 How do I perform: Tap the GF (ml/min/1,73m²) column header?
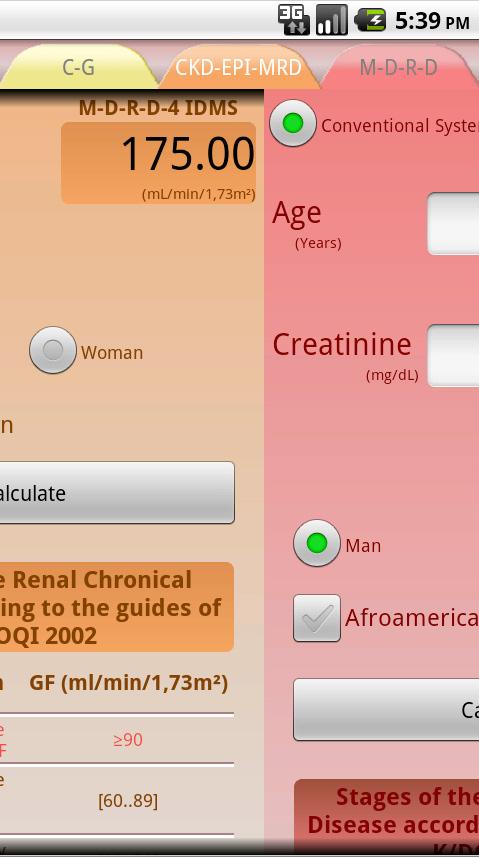pos(128,683)
